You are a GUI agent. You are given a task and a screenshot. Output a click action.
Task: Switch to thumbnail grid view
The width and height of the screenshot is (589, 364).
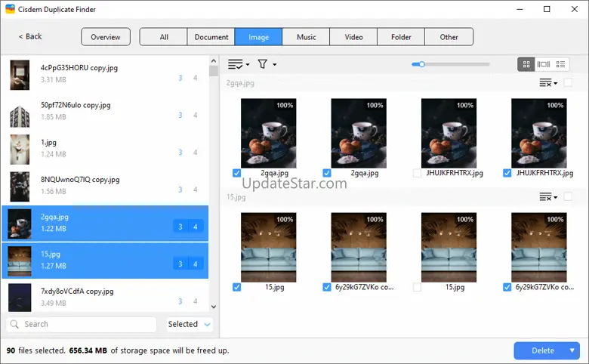point(526,64)
